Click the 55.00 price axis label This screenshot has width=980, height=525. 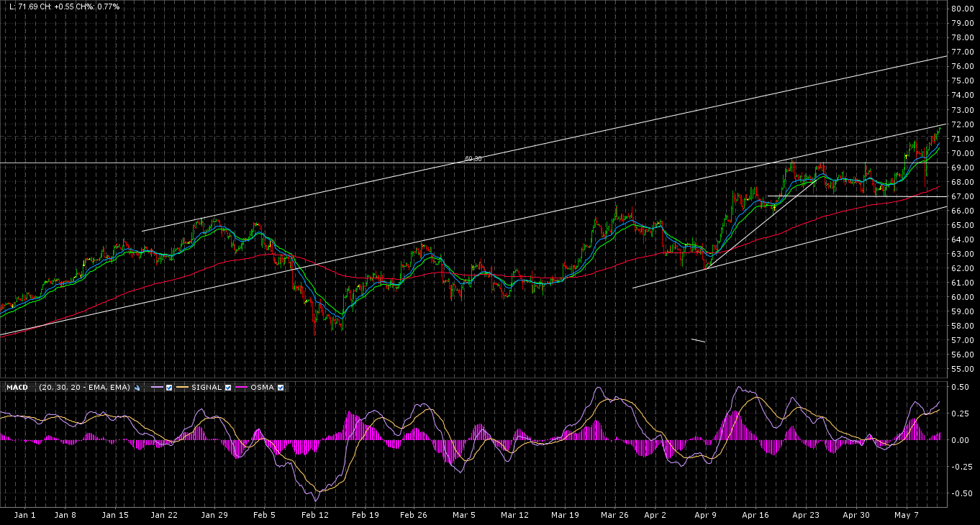[x=963, y=369]
